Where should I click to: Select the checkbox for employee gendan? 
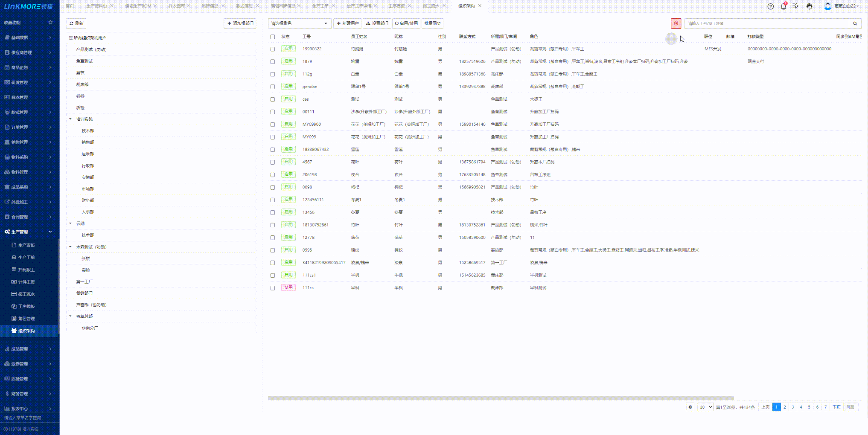coord(273,87)
